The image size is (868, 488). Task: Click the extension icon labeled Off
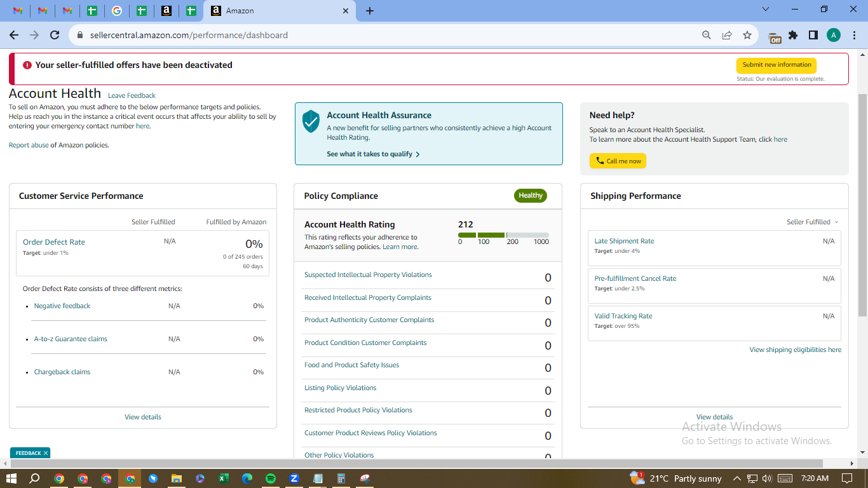click(x=775, y=37)
